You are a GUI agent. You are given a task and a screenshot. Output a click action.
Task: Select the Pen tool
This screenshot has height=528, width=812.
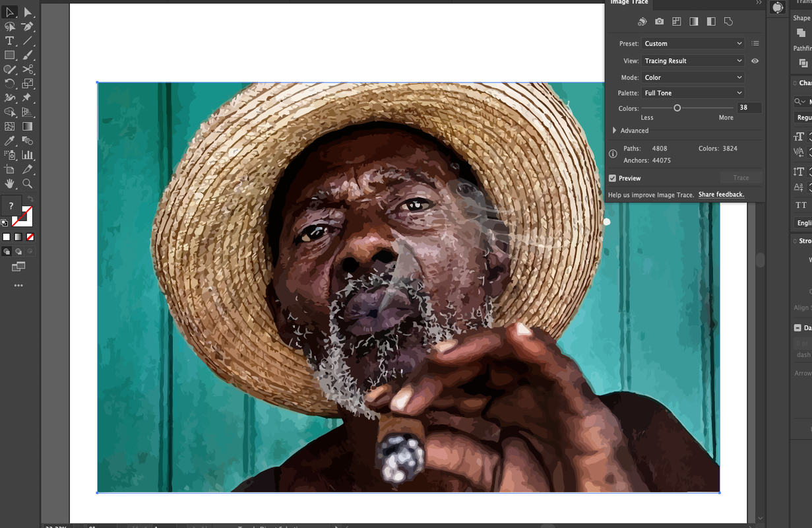[x=28, y=26]
